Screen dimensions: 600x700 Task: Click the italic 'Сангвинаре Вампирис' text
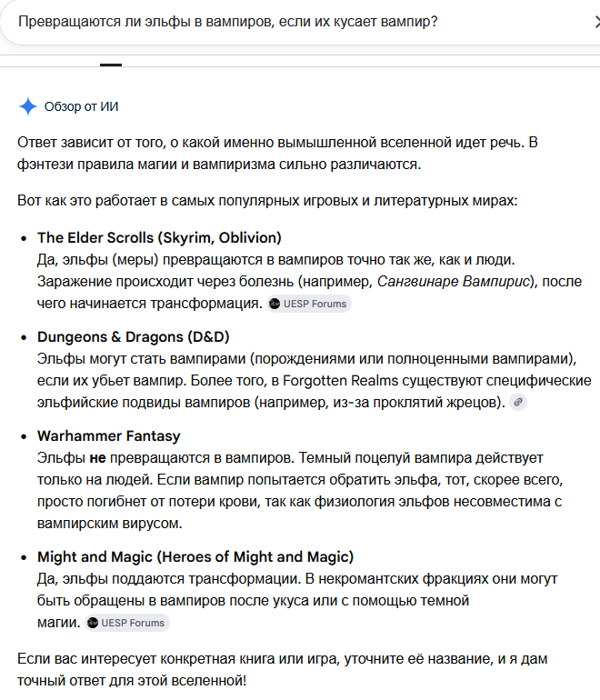(x=453, y=282)
